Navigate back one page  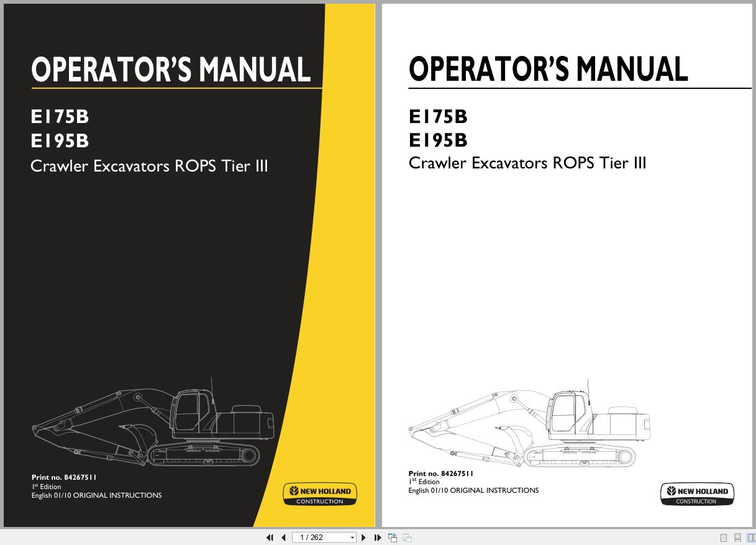tap(283, 536)
